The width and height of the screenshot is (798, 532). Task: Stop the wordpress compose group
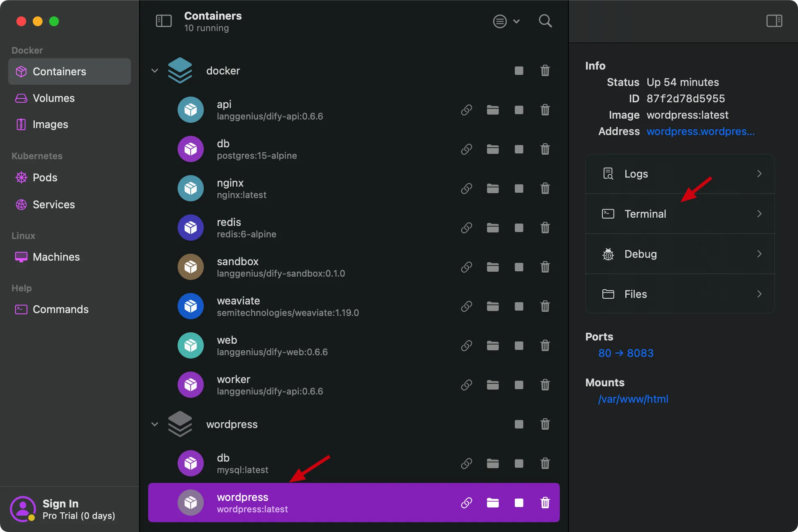pos(519,424)
